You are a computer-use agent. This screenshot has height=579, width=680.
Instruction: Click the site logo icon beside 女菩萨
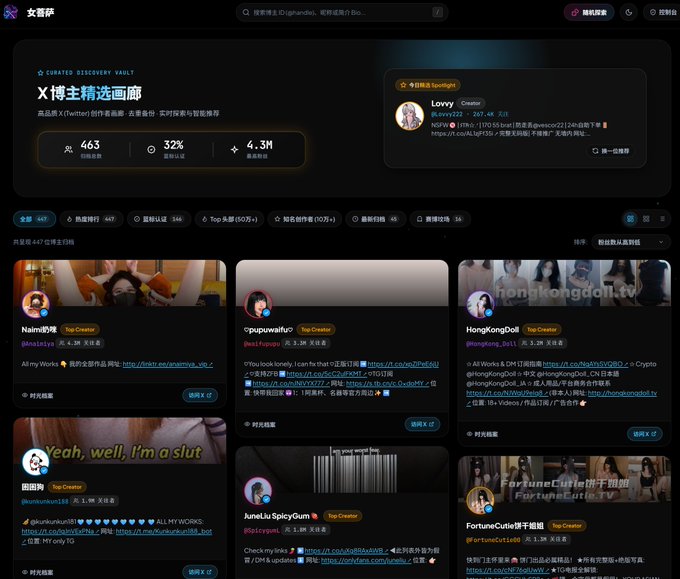coord(10,12)
